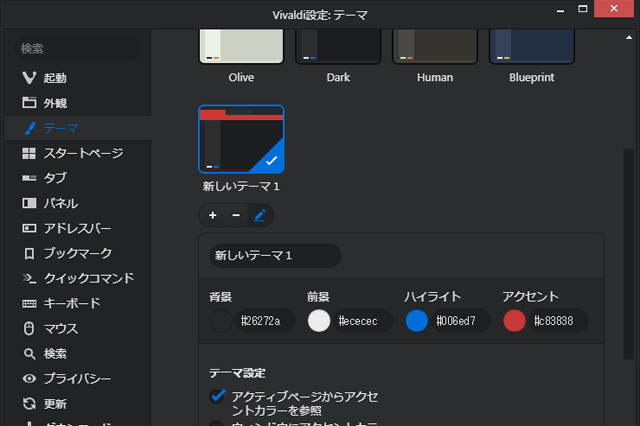Open the スタートページ section
640x426 pixels.
coord(78,153)
